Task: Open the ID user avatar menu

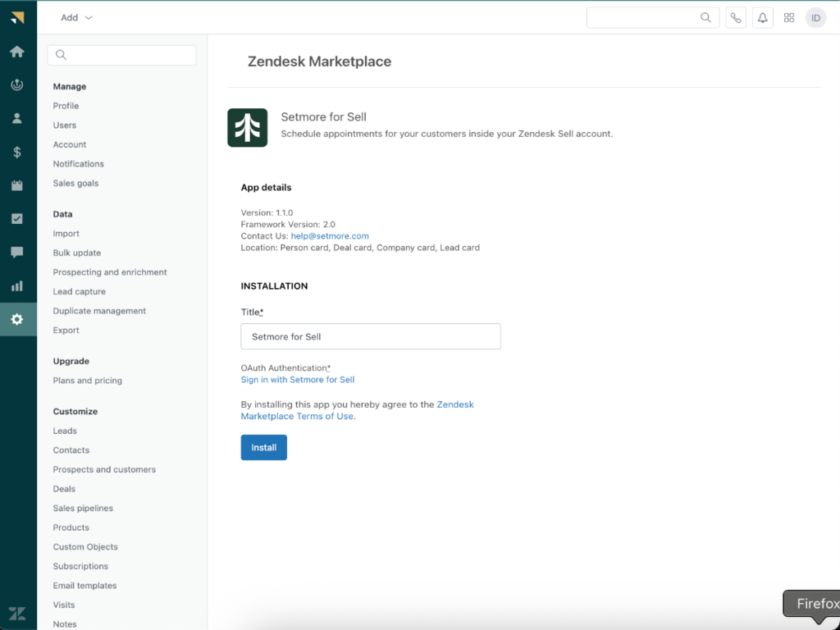Action: click(815, 18)
